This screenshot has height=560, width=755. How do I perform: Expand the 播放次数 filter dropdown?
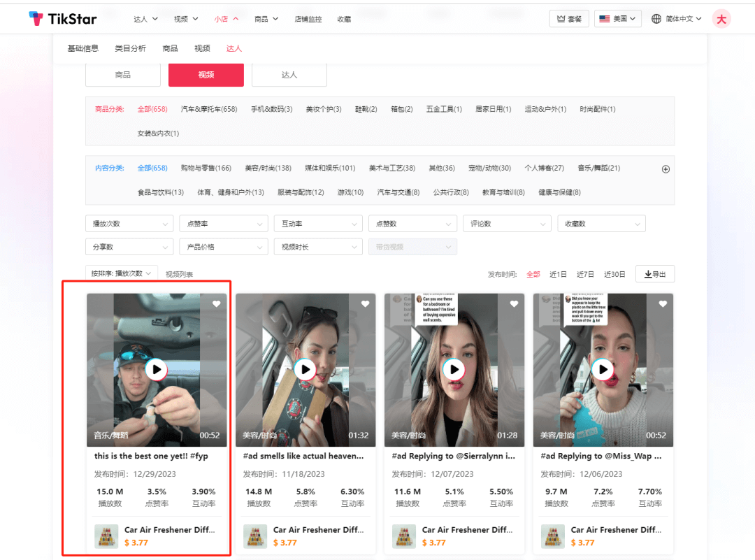point(129,224)
